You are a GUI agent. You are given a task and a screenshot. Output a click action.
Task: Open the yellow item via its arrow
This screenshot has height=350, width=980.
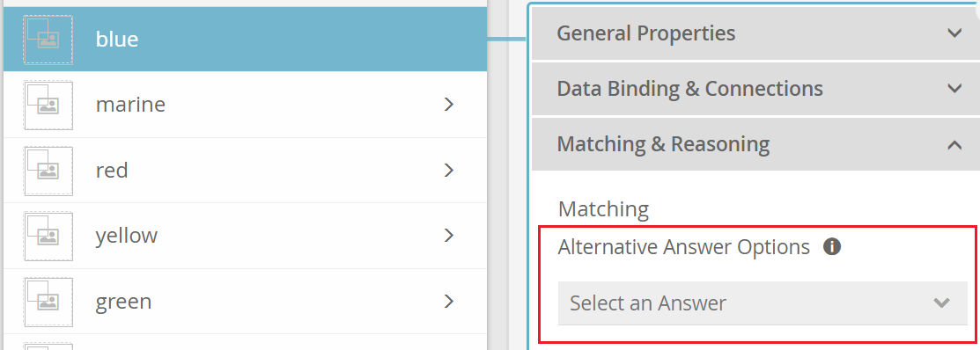448,235
